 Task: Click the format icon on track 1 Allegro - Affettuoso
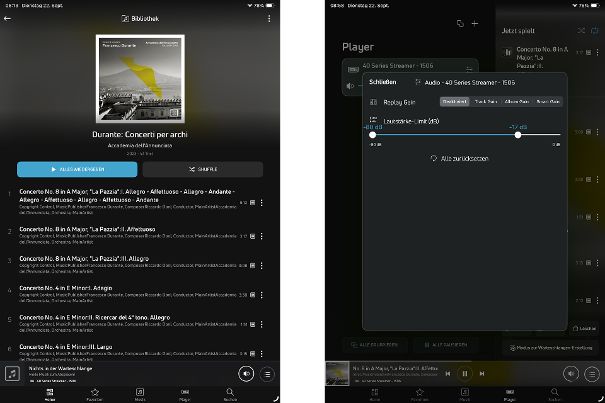(x=252, y=202)
